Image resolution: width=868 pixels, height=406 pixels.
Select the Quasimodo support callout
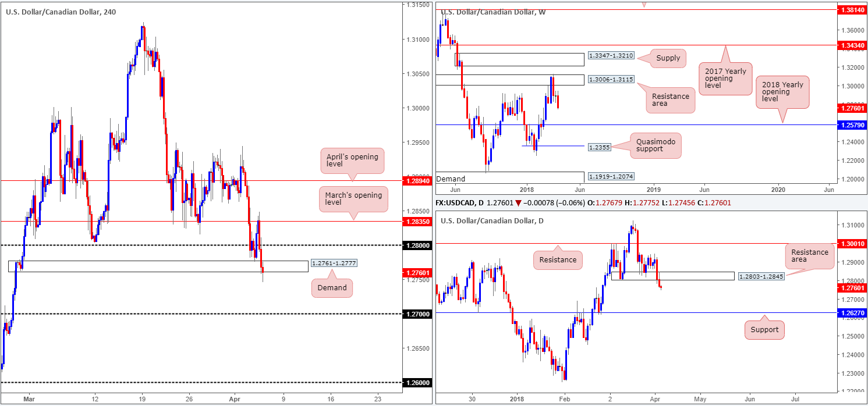point(655,145)
